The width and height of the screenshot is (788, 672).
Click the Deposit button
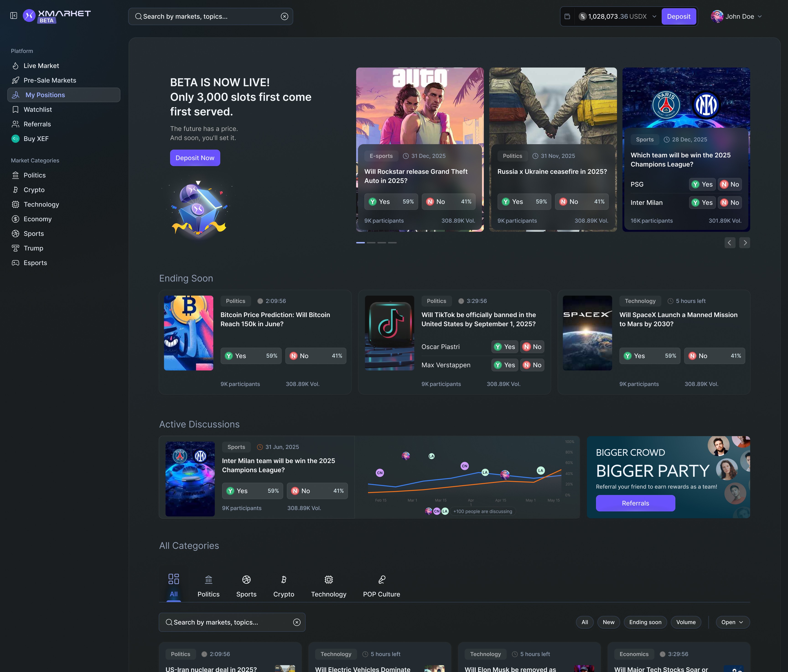click(679, 16)
